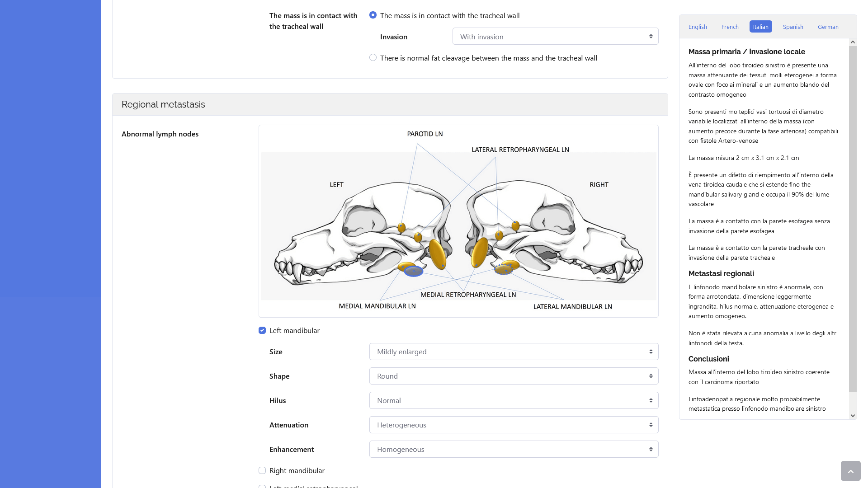Check the Right mandibular checkbox
The image size is (868, 488).
click(262, 470)
